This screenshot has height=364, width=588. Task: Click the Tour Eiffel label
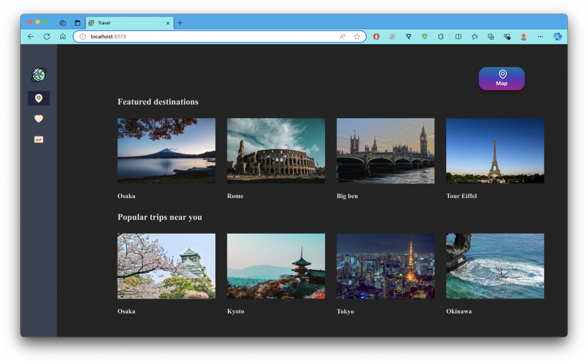461,196
